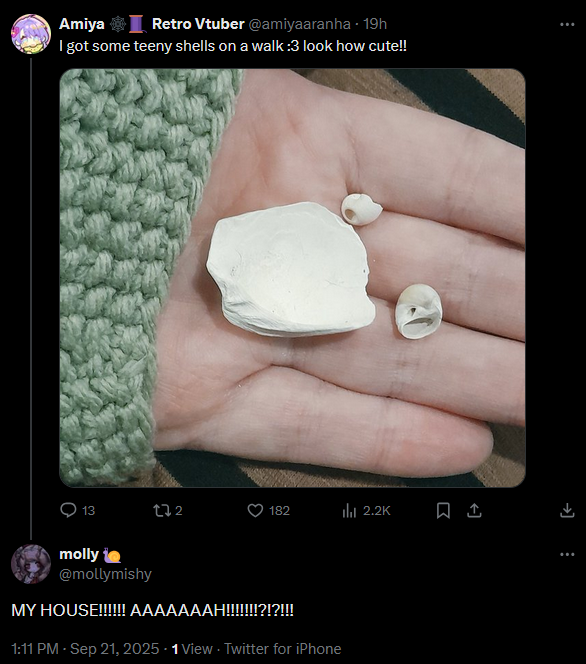
Task: Like the tweet with 182 hearts
Action: point(255,510)
